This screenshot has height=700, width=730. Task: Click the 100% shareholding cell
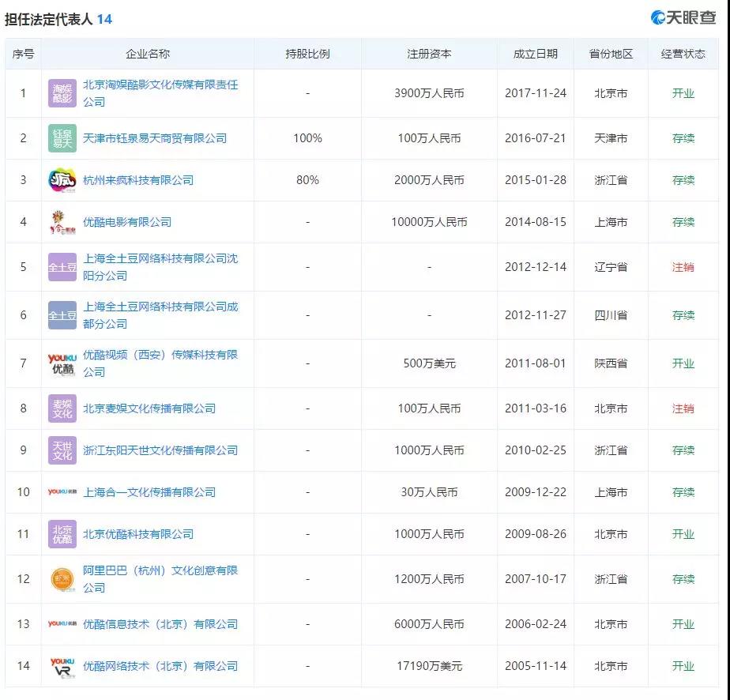coord(308,138)
